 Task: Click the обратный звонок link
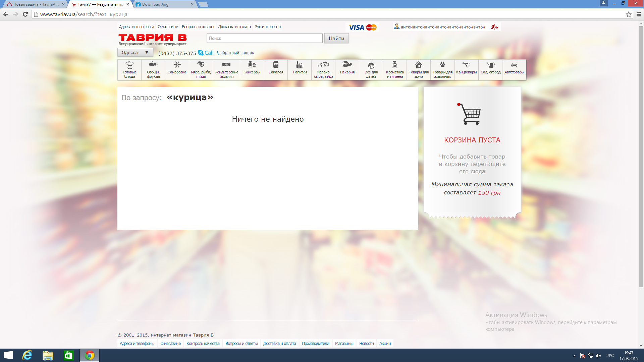(237, 53)
